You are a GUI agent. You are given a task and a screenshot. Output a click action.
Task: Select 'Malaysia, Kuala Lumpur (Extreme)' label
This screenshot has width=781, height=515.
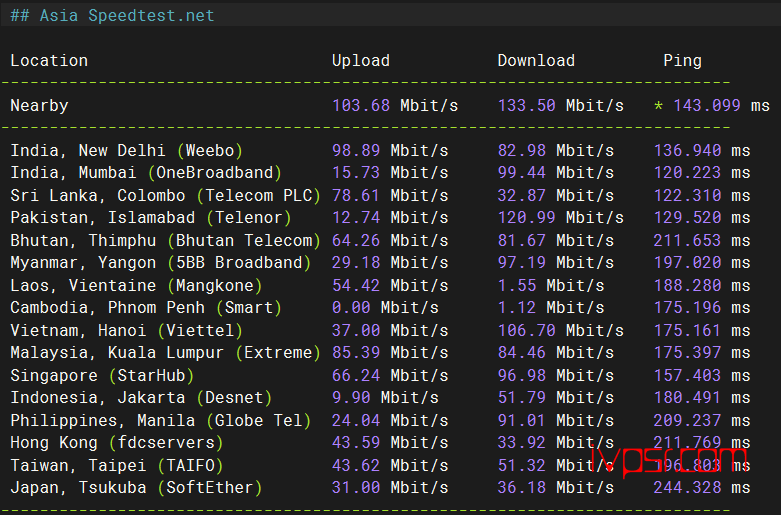165,353
